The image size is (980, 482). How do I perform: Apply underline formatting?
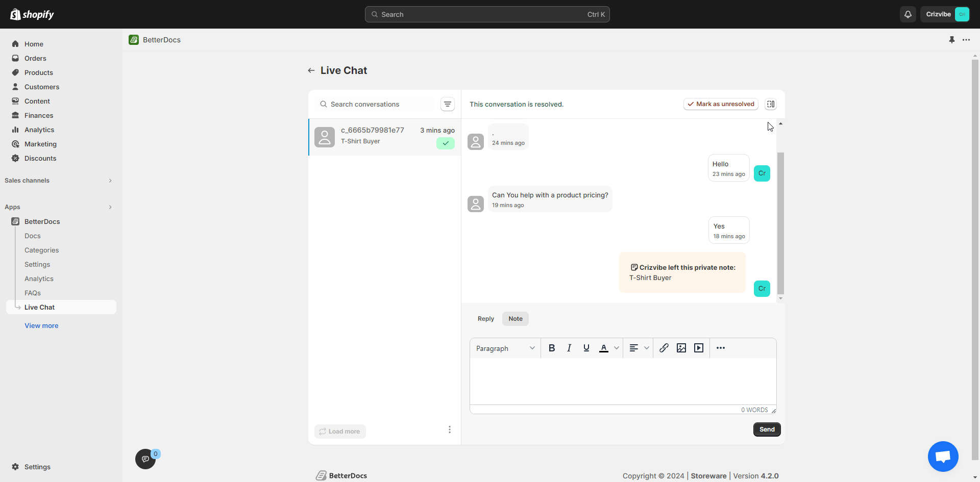[586, 348]
